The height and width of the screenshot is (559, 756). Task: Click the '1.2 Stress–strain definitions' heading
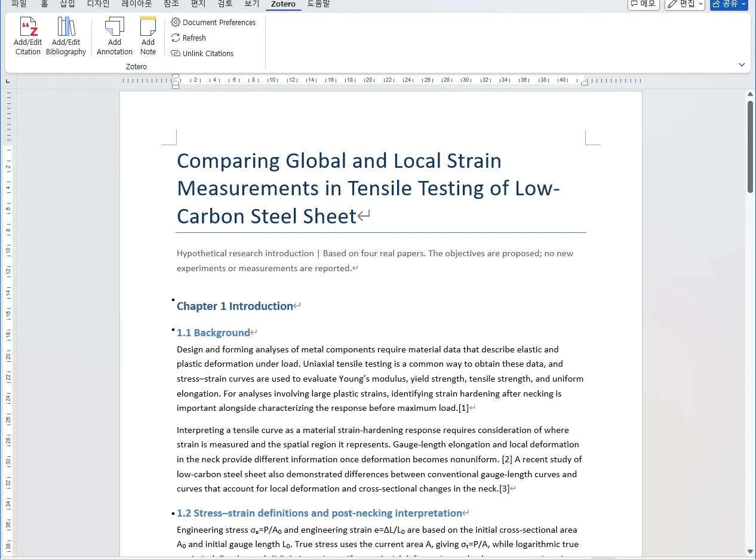(x=319, y=513)
